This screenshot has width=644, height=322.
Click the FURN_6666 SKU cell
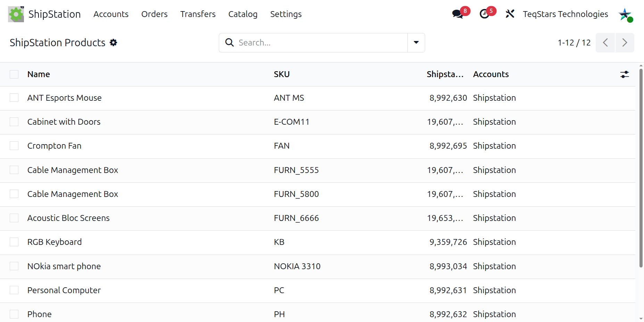coord(296,218)
